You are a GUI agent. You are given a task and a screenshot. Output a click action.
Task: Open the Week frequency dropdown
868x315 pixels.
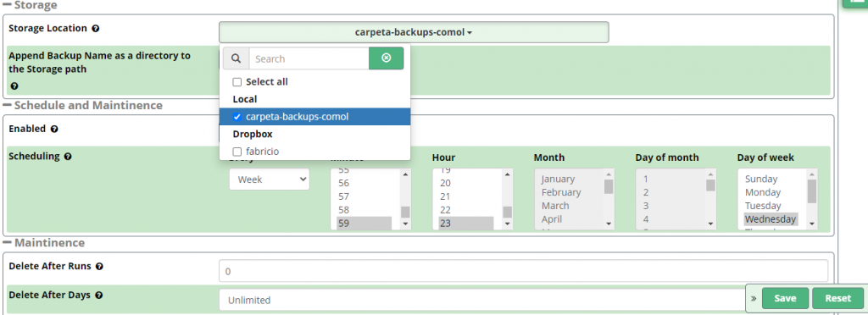269,180
